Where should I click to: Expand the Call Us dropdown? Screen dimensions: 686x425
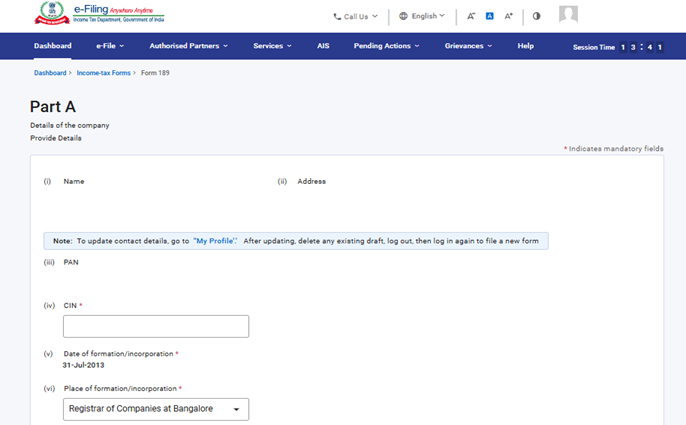point(355,16)
